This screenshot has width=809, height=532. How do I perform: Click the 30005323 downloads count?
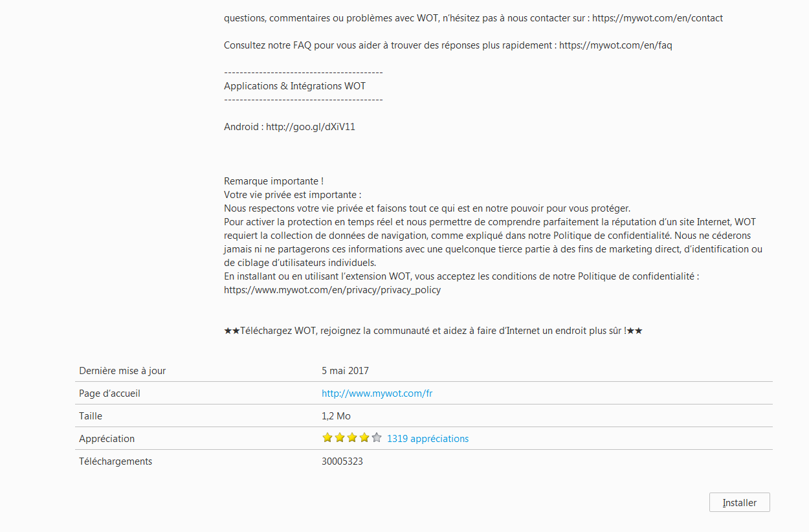(342, 461)
